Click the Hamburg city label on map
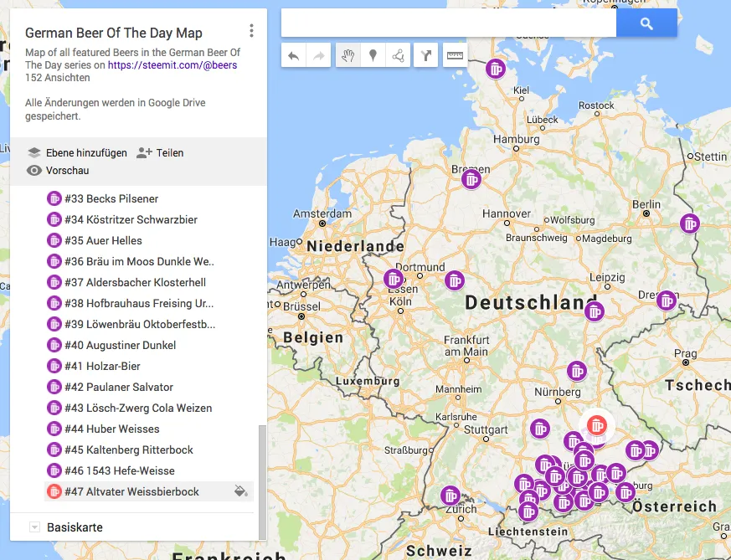Screen dimensions: 731x560 517,139
